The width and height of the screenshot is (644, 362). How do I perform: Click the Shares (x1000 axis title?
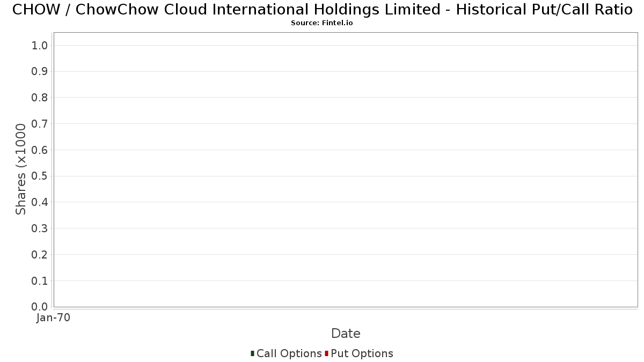tap(21, 169)
